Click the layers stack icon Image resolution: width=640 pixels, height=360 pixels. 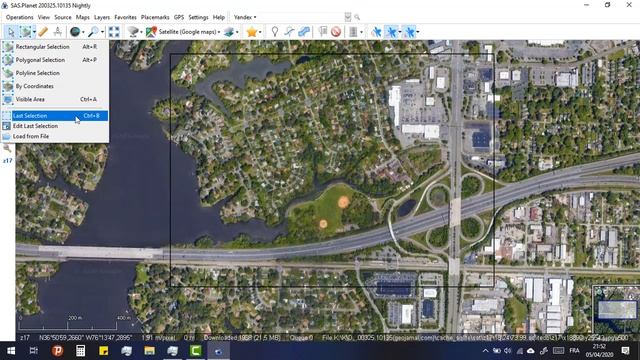pos(229,31)
